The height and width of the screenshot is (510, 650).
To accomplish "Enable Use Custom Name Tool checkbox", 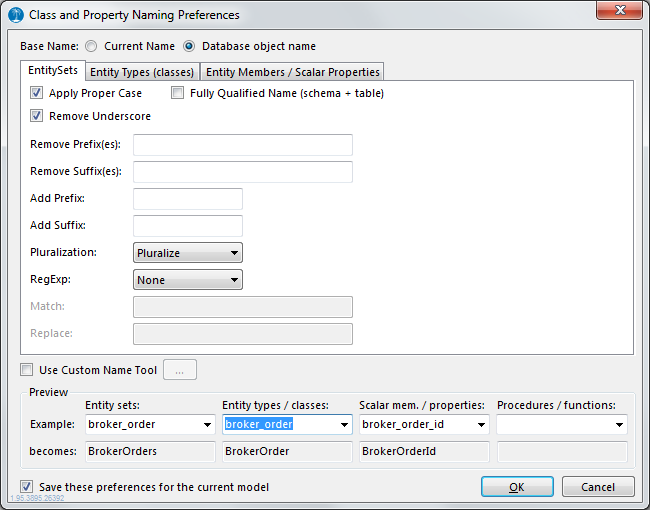I will coord(27,370).
